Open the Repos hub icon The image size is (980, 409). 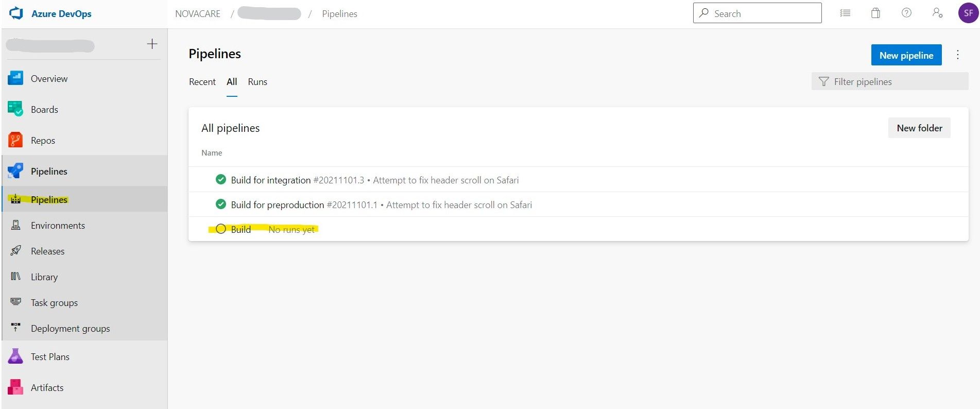[x=15, y=140]
